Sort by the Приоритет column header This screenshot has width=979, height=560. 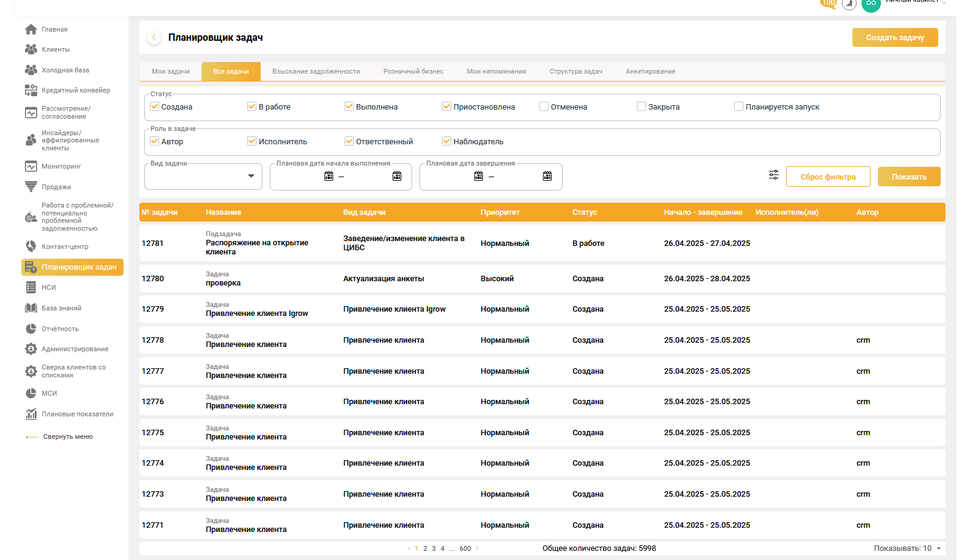pos(500,212)
